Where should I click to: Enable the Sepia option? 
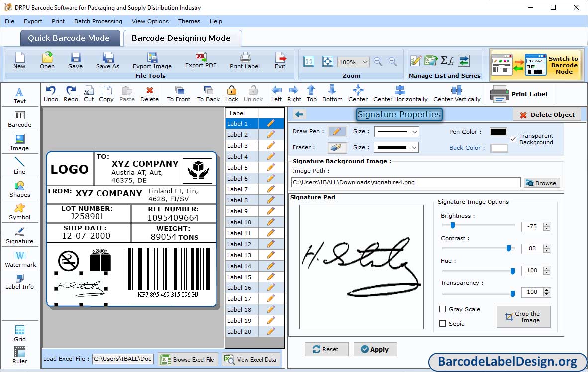(443, 323)
